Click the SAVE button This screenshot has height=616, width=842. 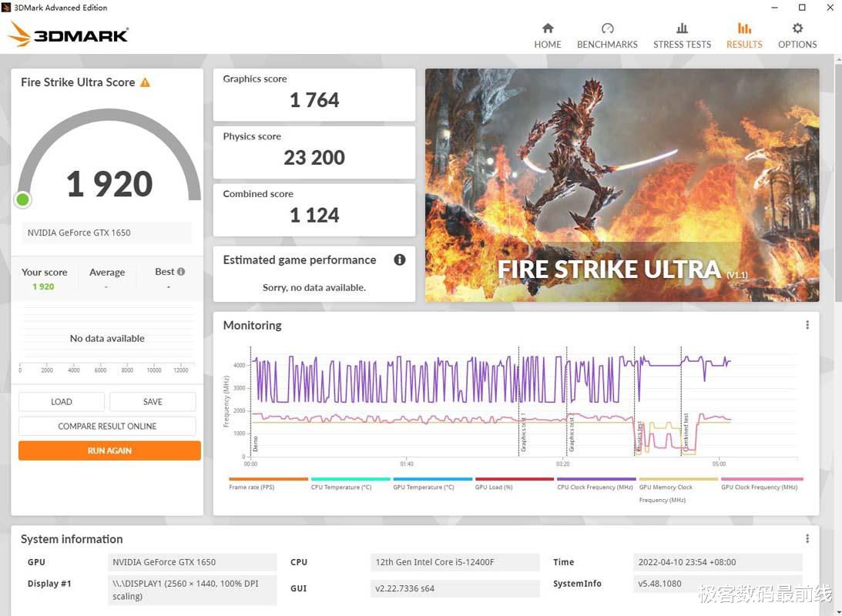pyautogui.click(x=153, y=402)
